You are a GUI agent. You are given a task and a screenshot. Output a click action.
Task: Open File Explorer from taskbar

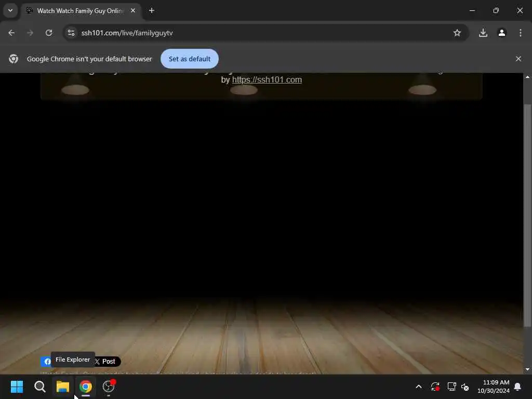(x=63, y=387)
